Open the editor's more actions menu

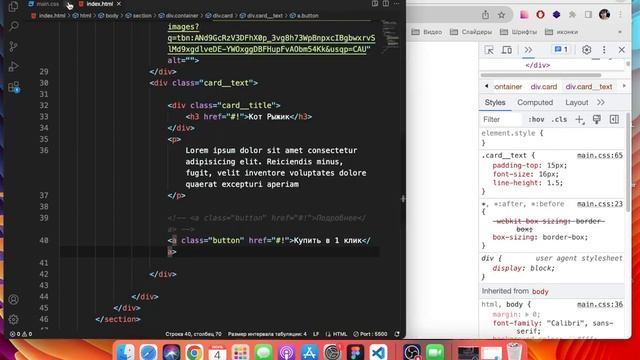click(396, 4)
